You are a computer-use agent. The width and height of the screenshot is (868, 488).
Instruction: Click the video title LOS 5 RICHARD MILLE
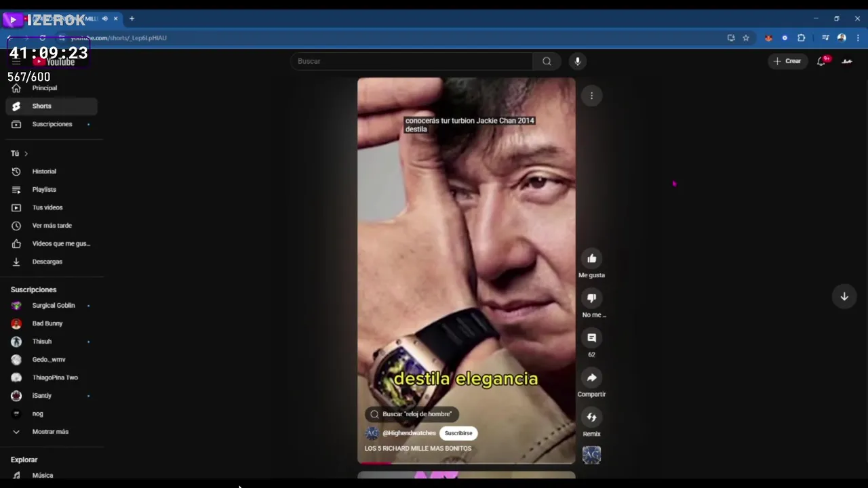click(418, 449)
